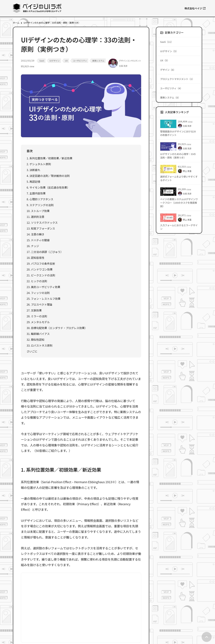Jump to さいごに in contents

(32, 351)
